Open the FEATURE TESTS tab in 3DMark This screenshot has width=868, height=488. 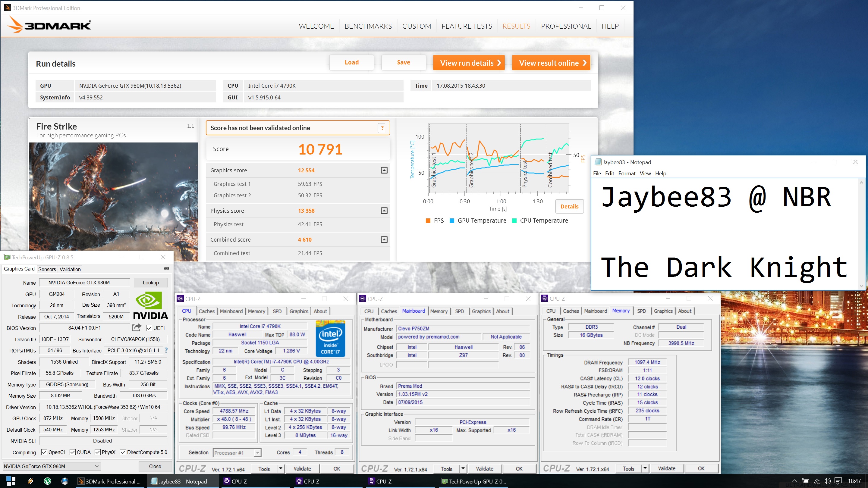pyautogui.click(x=467, y=26)
